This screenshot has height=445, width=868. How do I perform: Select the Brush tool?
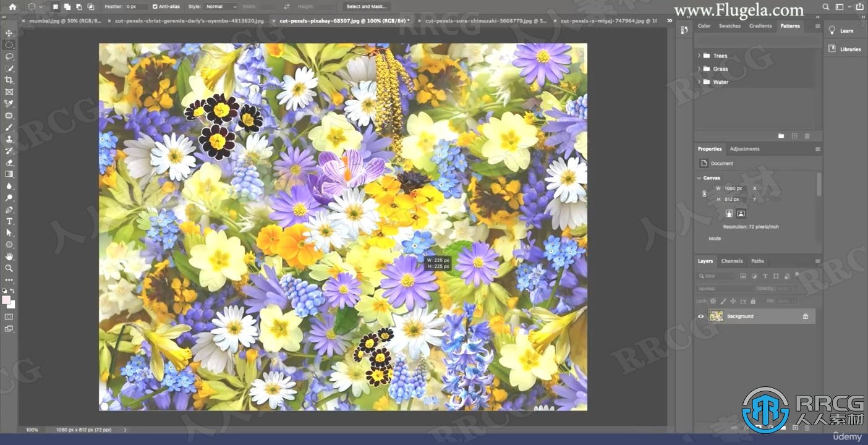tap(9, 127)
